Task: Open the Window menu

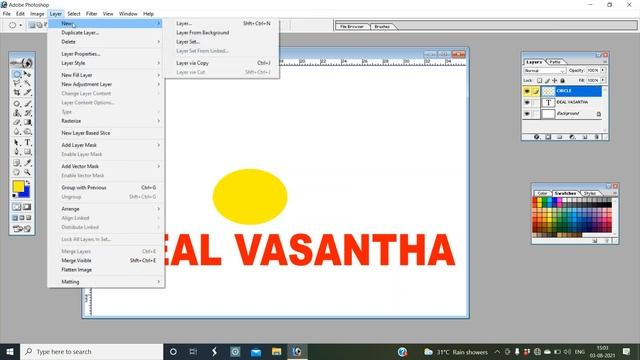Action: 128,13
